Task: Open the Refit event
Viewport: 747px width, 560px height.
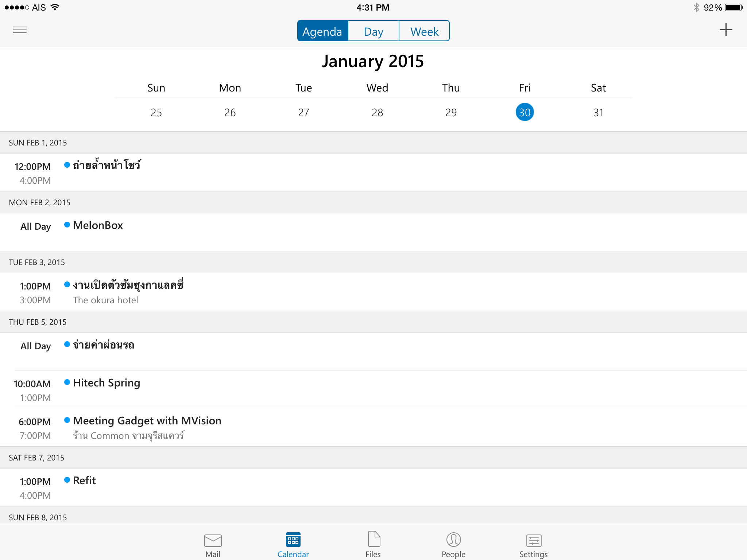Action: pyautogui.click(x=84, y=481)
